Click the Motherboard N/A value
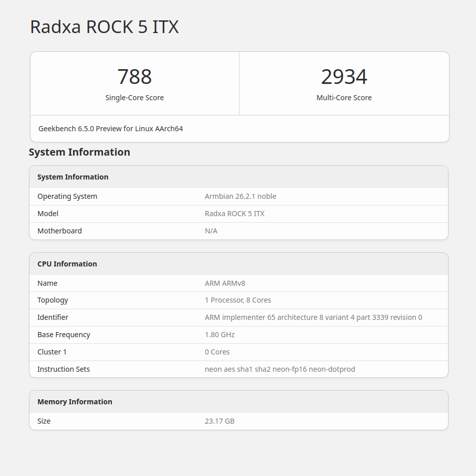This screenshot has height=476, width=476. click(211, 231)
